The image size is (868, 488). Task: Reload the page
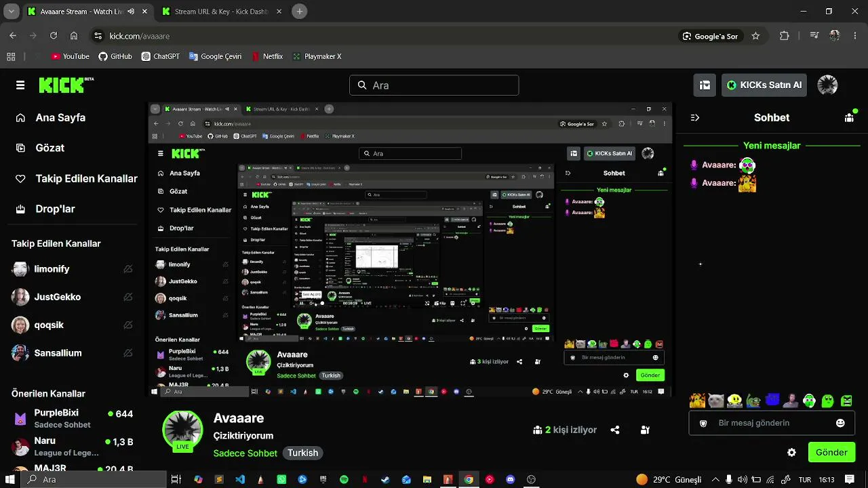tap(54, 36)
